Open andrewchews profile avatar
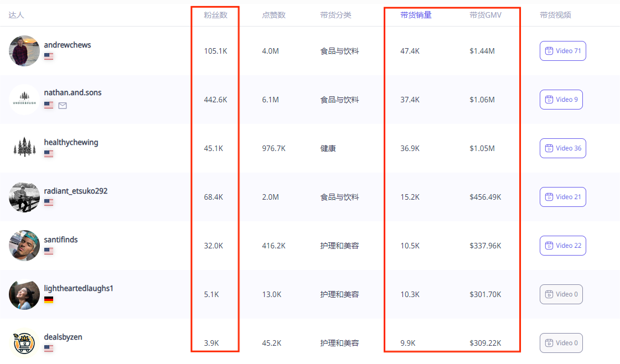620x364 pixels. pyautogui.click(x=24, y=51)
